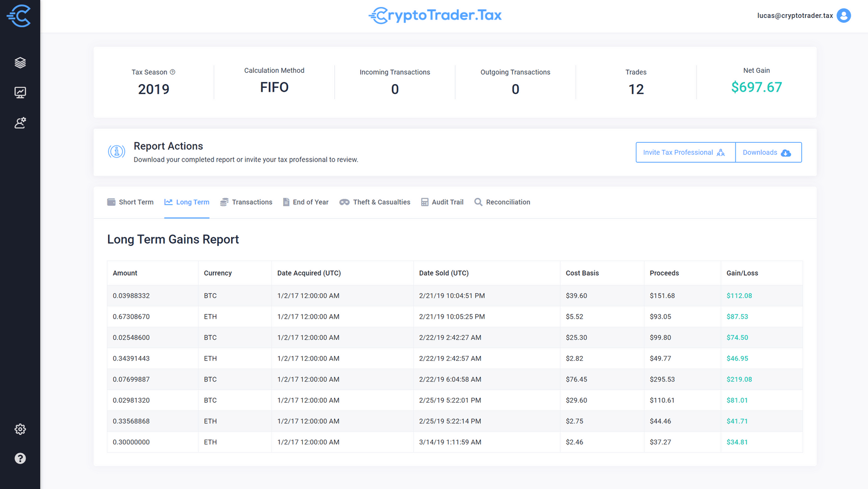Click the Report Actions info icon
868x489 pixels.
(117, 152)
